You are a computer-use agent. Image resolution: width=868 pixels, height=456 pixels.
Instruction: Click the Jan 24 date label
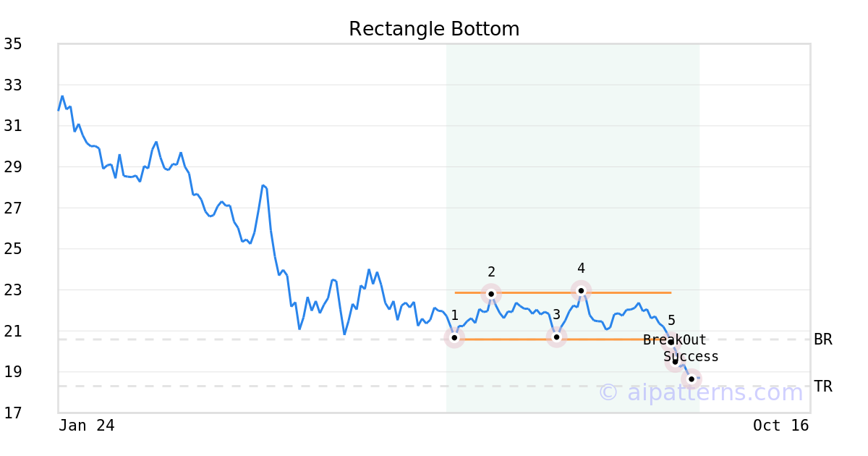(x=87, y=426)
